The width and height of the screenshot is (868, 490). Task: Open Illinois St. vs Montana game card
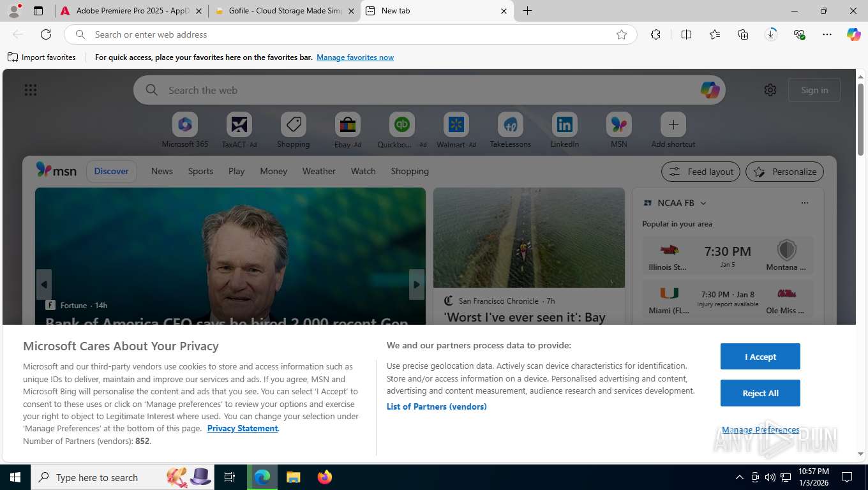pyautogui.click(x=728, y=256)
